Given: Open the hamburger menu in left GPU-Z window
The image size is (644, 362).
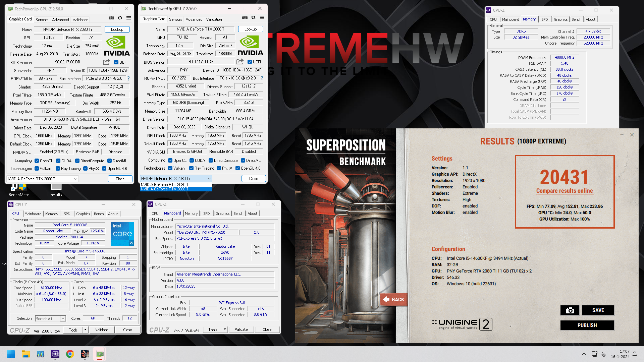Looking at the screenshot, I should tap(128, 18).
